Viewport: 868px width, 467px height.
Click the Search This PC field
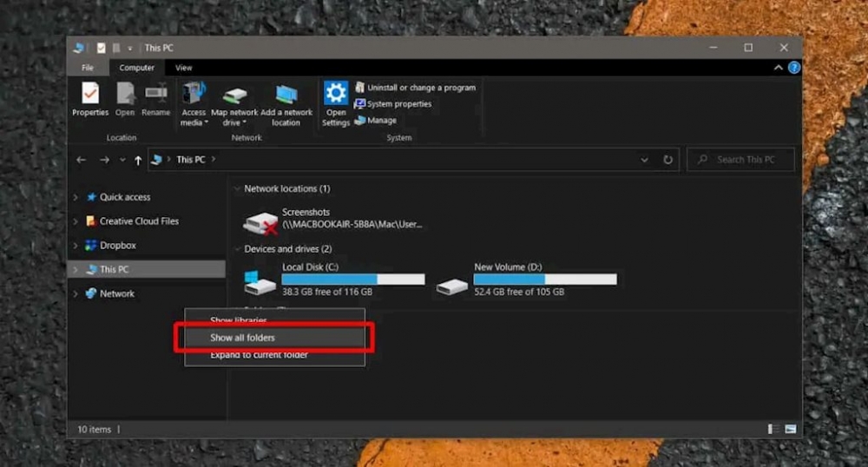pos(745,160)
